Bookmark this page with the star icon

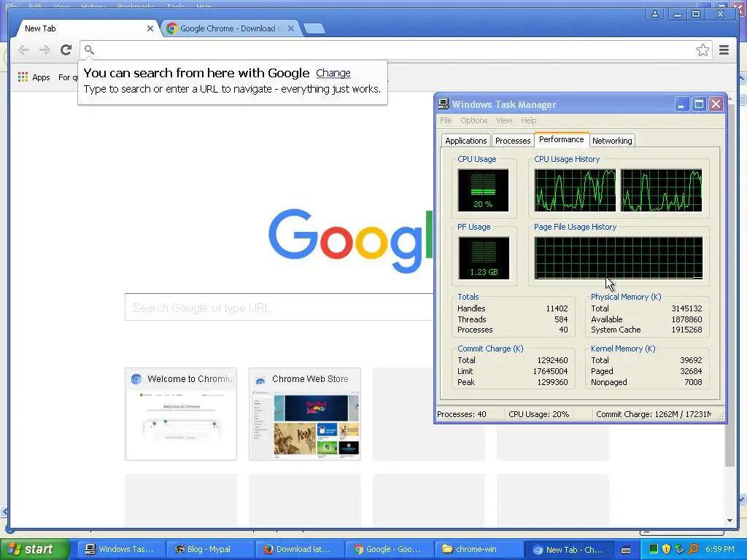[703, 50]
